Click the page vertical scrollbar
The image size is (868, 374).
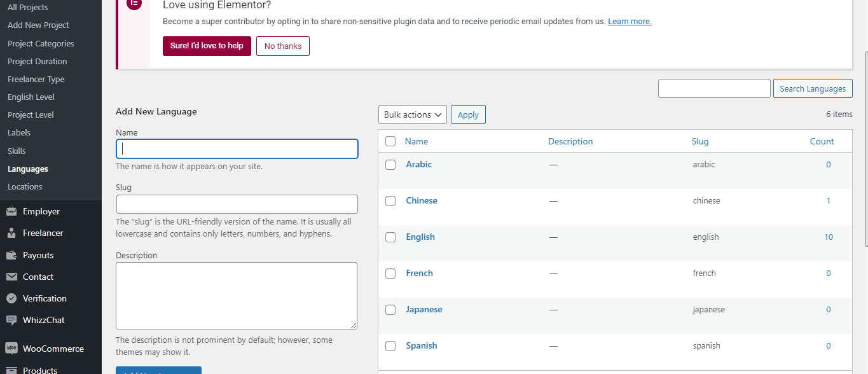tap(865, 149)
